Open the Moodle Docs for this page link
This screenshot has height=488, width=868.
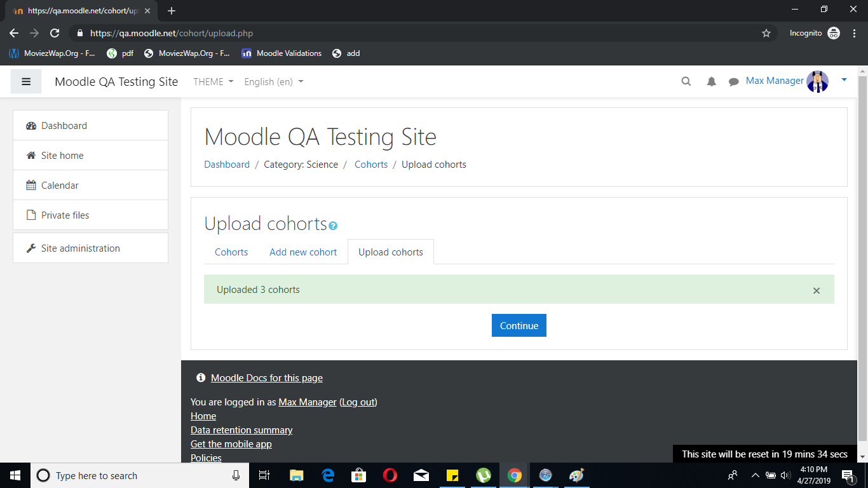coord(267,378)
